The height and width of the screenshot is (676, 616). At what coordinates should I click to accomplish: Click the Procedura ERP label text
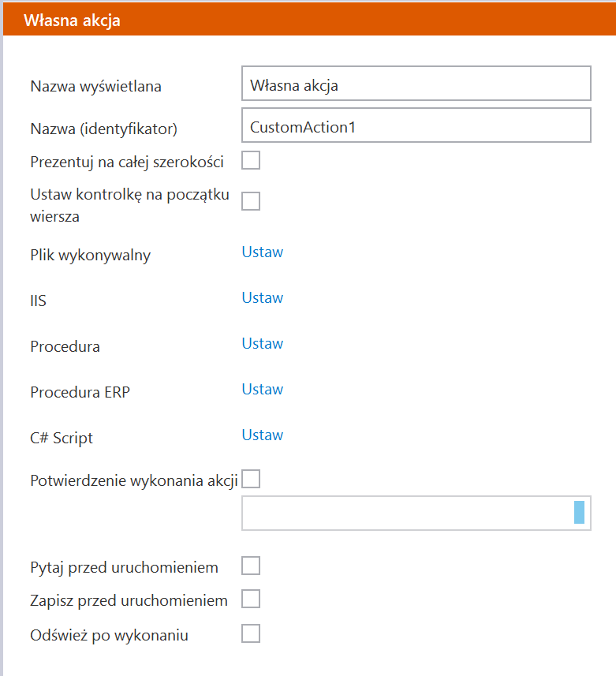[80, 392]
